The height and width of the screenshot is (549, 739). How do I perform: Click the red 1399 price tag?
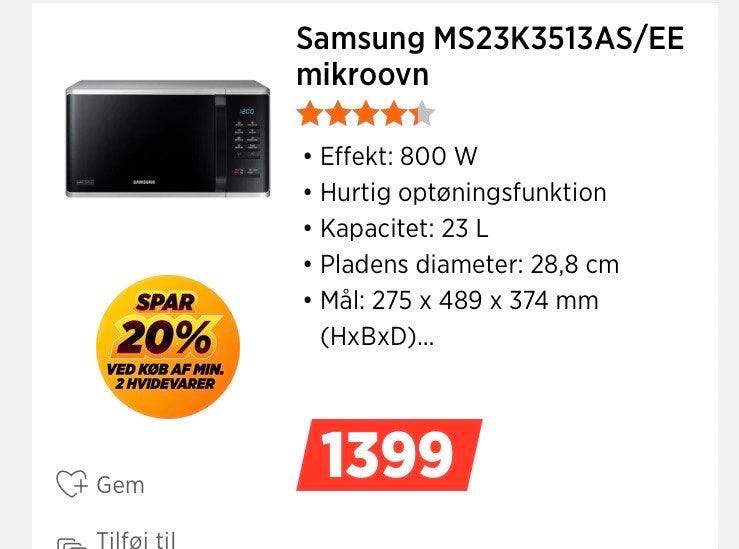pyautogui.click(x=389, y=455)
